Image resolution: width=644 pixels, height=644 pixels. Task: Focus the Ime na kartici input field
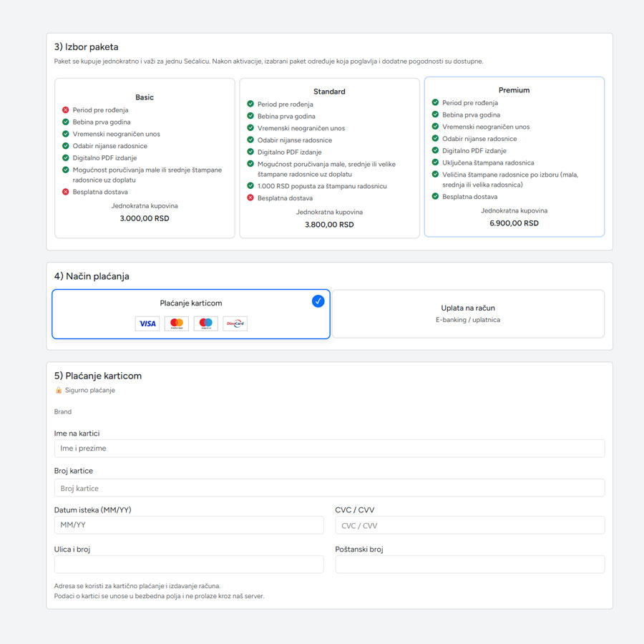(x=329, y=449)
